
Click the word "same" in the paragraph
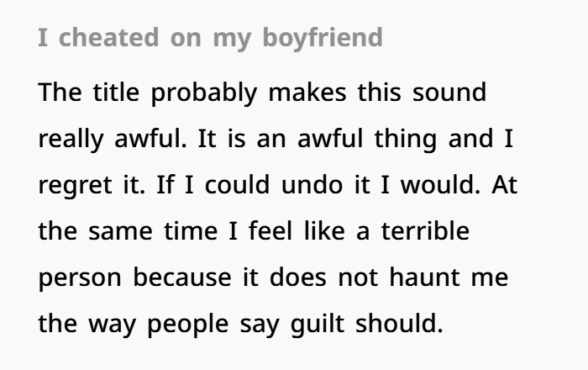128,230
